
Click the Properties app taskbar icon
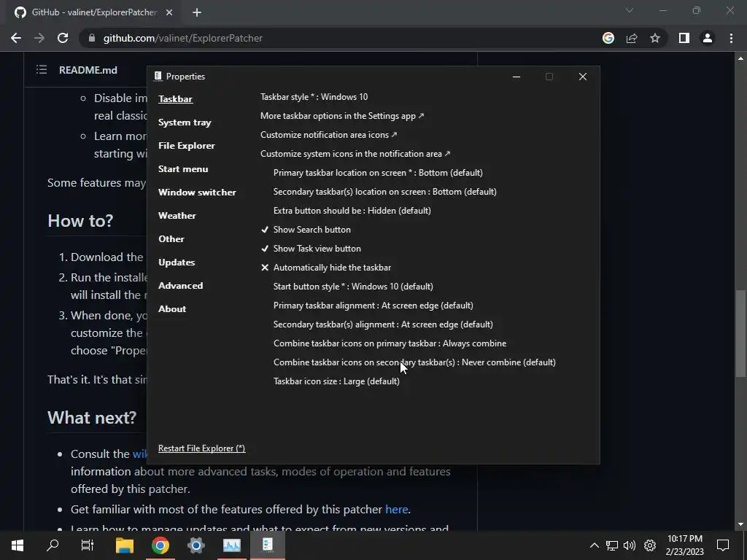268,545
